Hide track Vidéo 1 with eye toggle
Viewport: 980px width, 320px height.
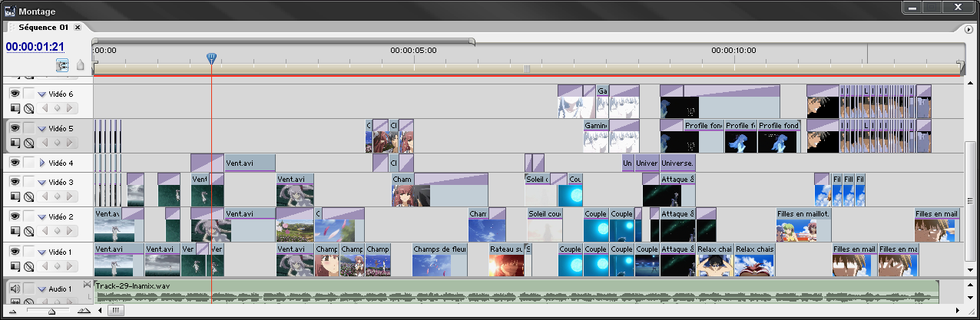click(x=15, y=252)
